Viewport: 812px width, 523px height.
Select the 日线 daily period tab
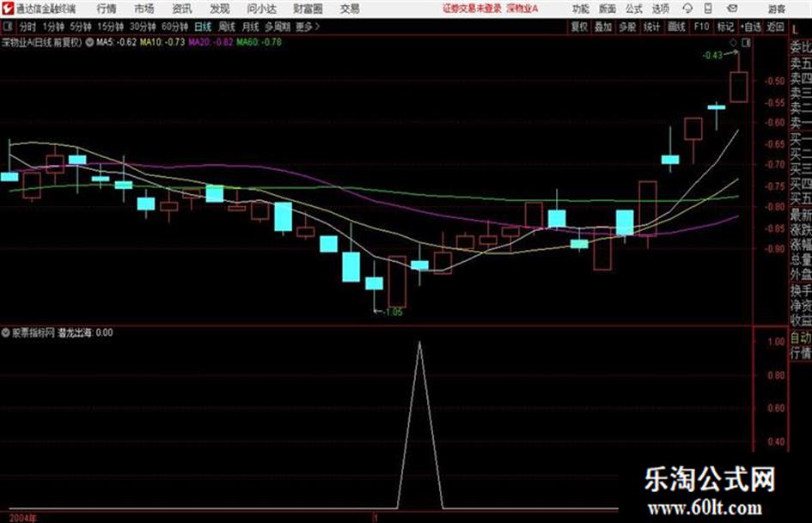pos(203,27)
